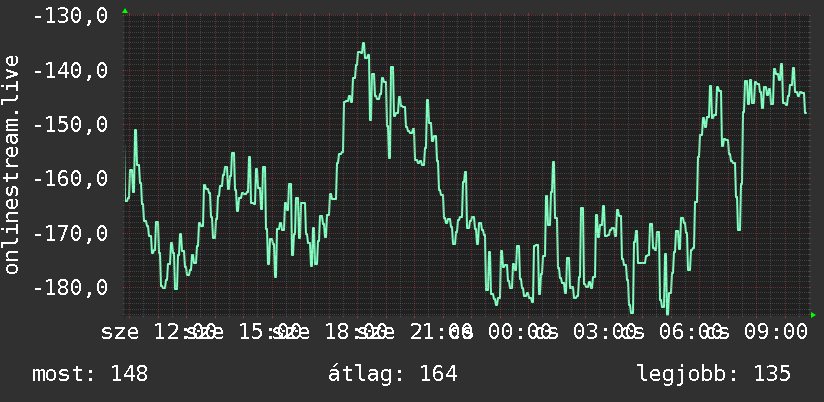Click the green arrow atop the y-axis
Screen dimensions: 824x402
125,11
